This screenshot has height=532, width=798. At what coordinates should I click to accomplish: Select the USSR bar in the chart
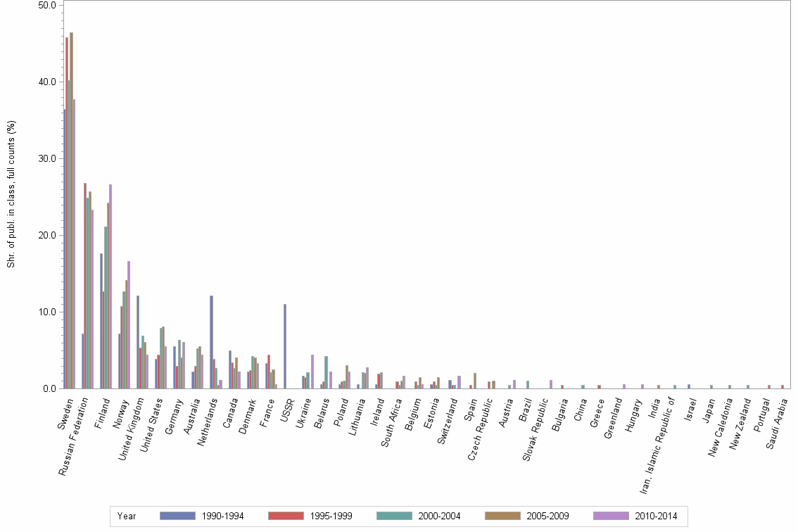pos(284,345)
